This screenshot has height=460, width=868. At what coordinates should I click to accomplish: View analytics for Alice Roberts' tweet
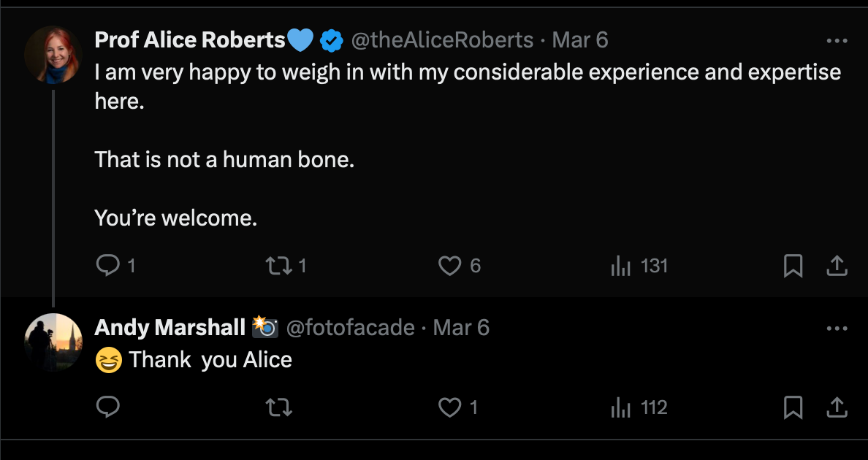click(x=620, y=267)
